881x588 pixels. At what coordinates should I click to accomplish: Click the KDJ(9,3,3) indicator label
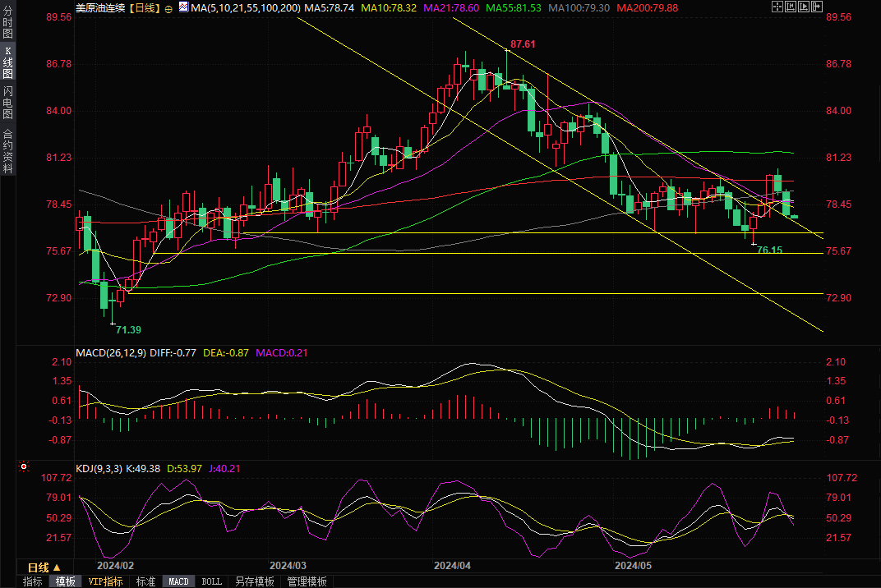(x=99, y=468)
